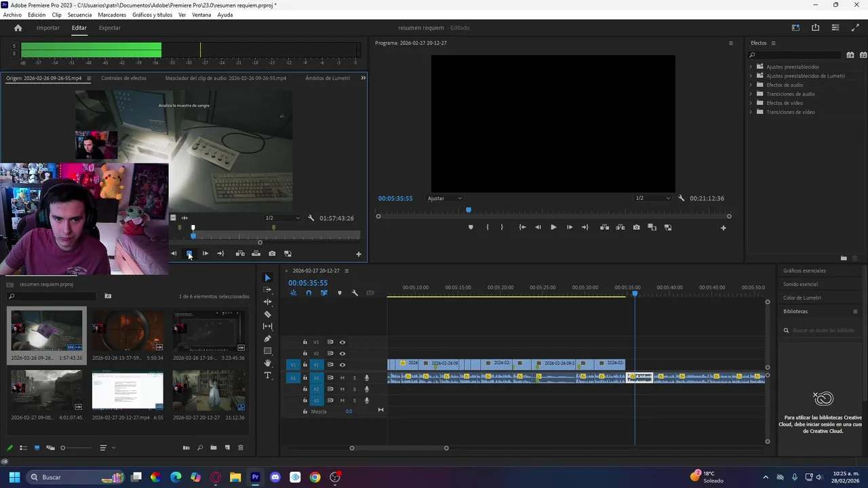This screenshot has height=488, width=868.
Task: Expand the Ajustes preestablecidos folder
Action: pyautogui.click(x=751, y=66)
